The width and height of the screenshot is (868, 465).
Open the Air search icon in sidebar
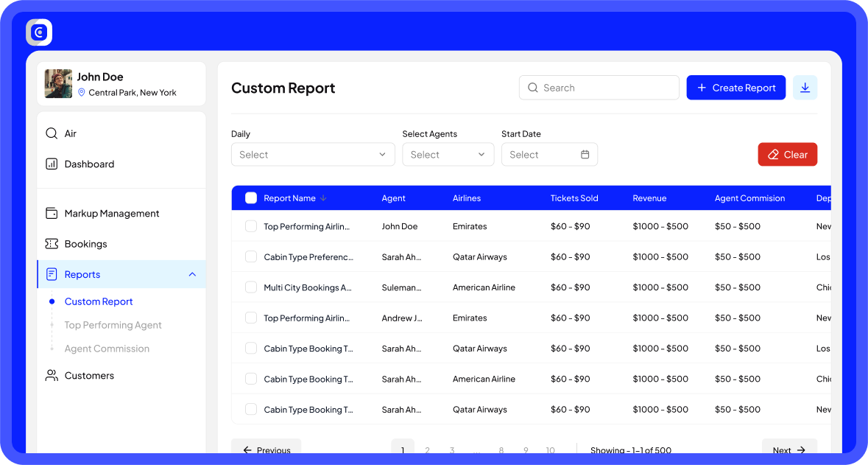point(51,133)
